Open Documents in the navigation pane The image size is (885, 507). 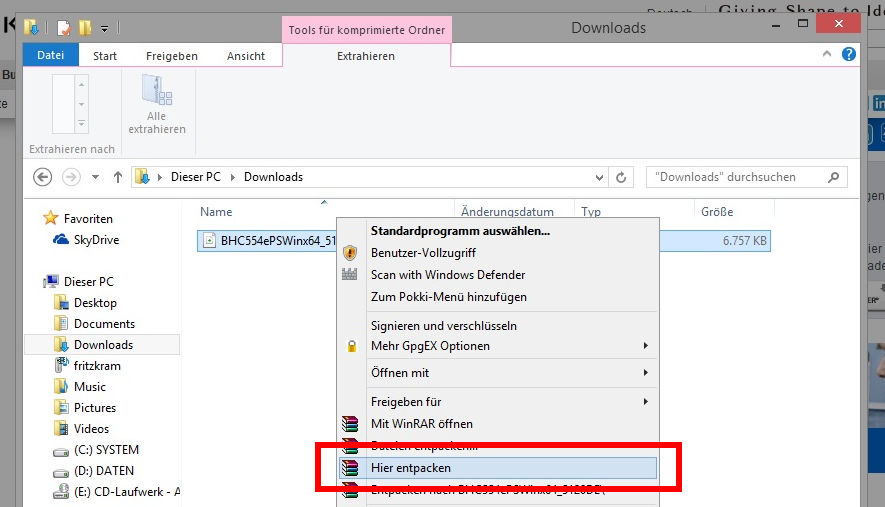pos(104,324)
